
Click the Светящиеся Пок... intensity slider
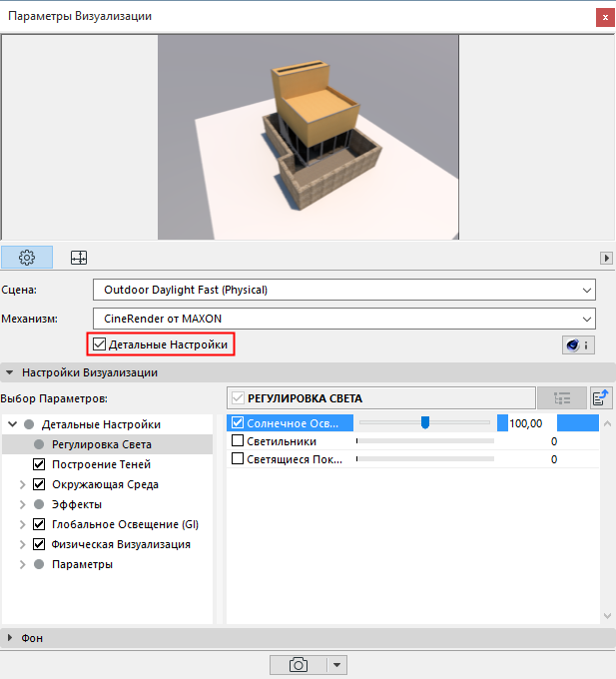tap(425, 458)
